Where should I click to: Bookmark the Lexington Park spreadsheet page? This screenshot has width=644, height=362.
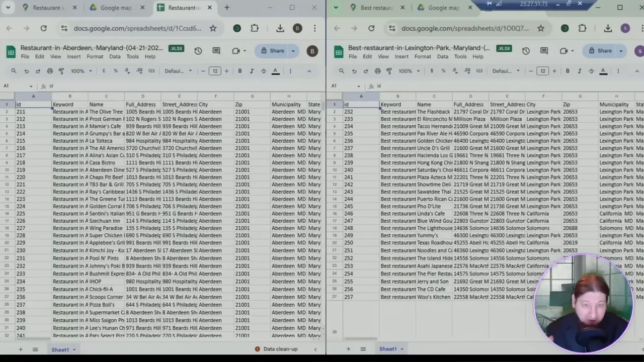[x=541, y=28]
